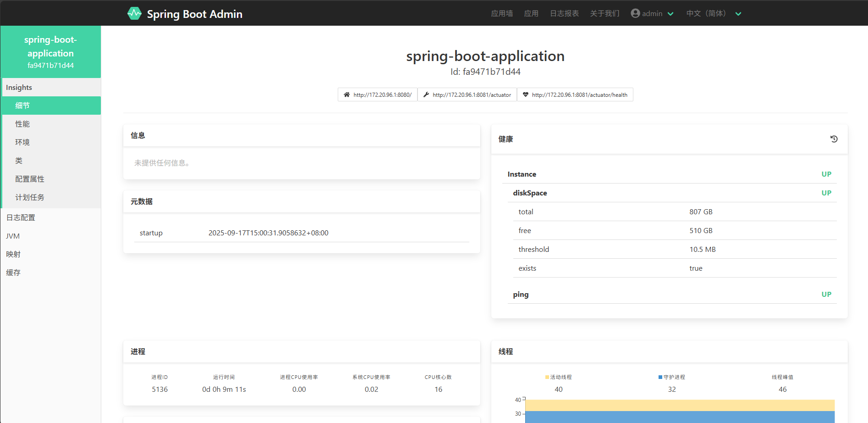Open http://172.20.96.1:8080/ service link
The width and height of the screenshot is (868, 423).
[378, 95]
